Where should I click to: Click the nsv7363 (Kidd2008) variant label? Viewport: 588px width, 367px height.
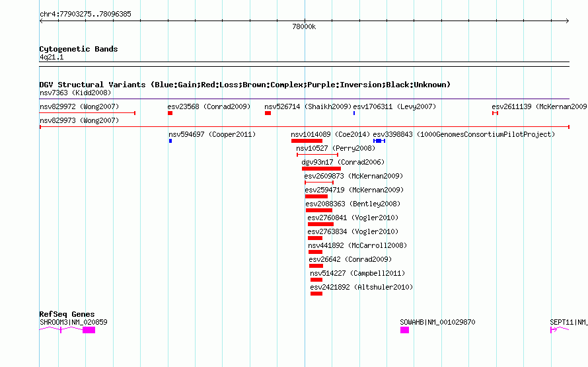click(x=75, y=93)
